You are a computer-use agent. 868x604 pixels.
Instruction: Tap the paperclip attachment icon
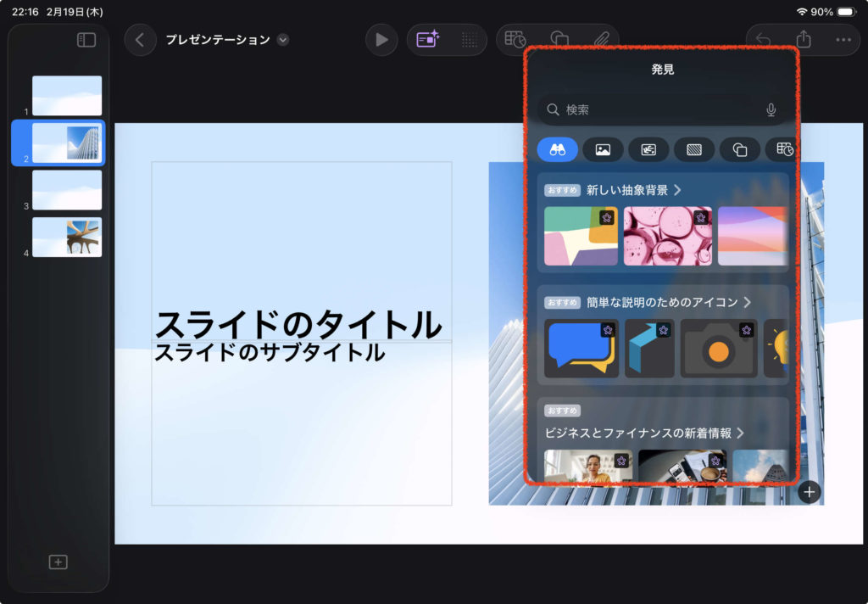[x=601, y=39]
